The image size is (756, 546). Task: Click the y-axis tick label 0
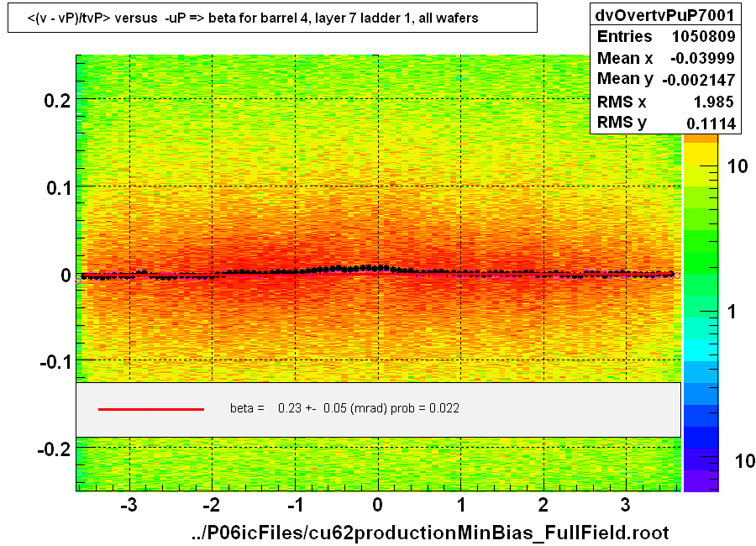point(66,276)
